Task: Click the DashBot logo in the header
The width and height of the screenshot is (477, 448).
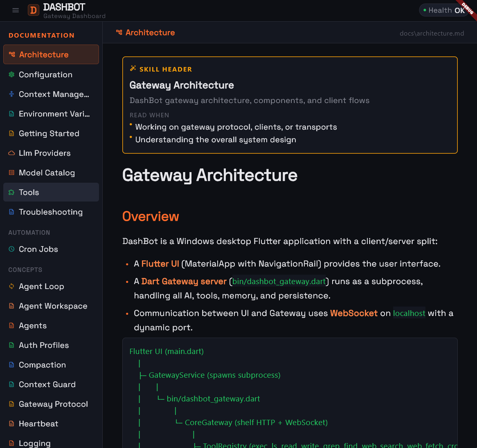Action: (33, 10)
